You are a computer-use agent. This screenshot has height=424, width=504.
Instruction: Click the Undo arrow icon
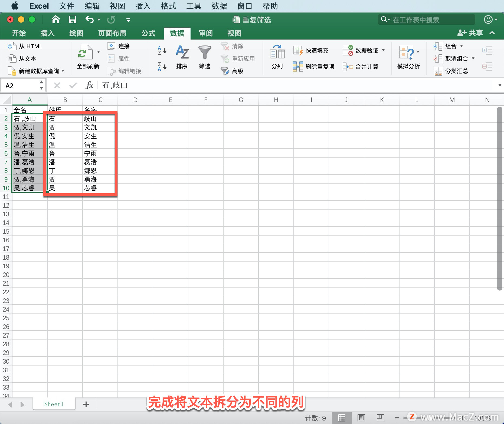coord(89,19)
